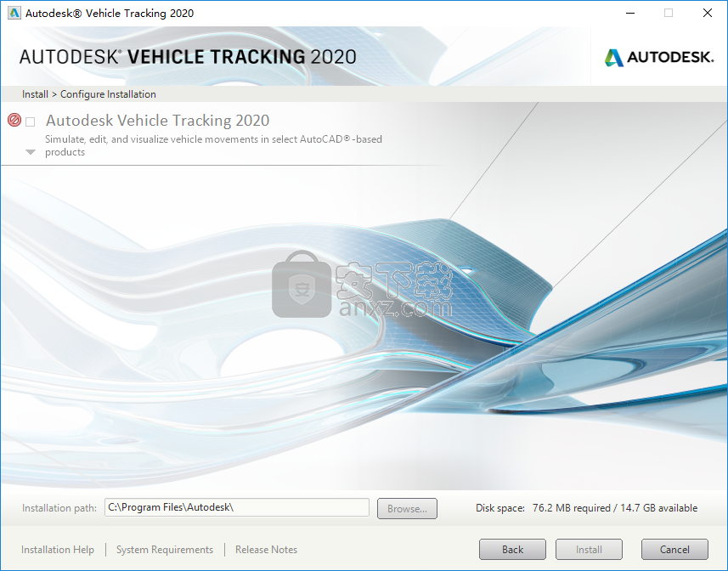Click the Install button

(x=590, y=550)
